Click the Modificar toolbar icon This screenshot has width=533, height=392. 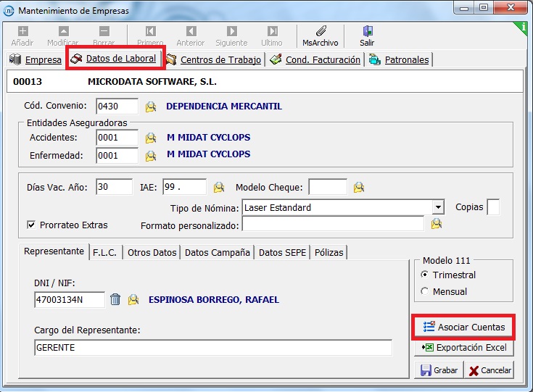(x=64, y=32)
